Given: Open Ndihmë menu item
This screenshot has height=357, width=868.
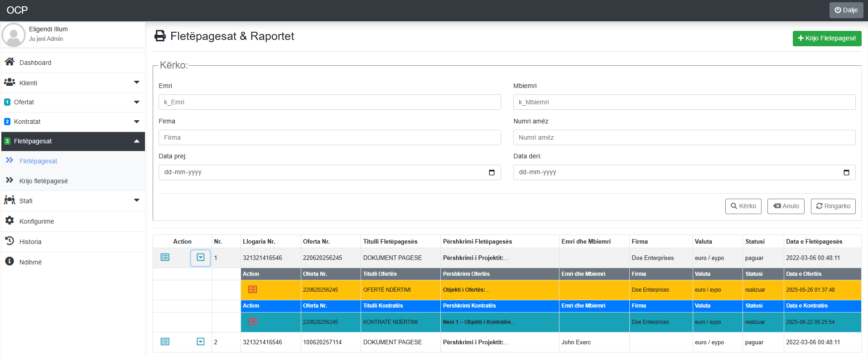Looking at the screenshot, I should (x=73, y=262).
